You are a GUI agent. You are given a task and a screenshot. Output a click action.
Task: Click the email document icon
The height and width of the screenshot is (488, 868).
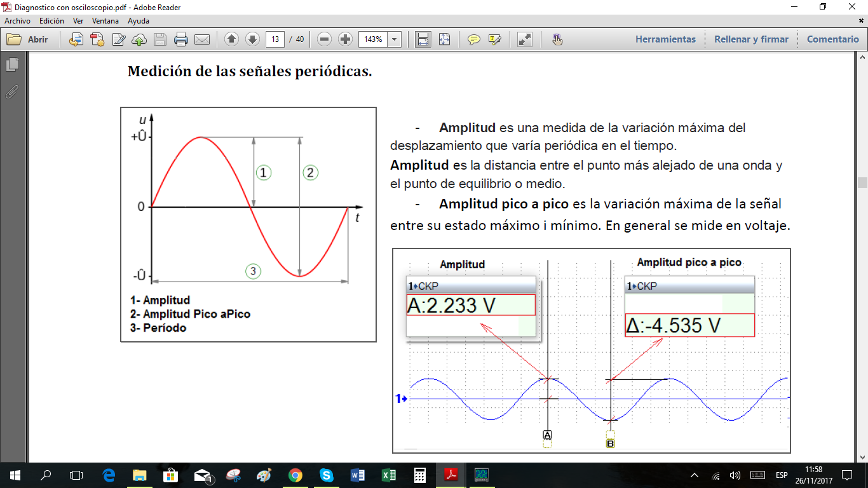(x=203, y=39)
